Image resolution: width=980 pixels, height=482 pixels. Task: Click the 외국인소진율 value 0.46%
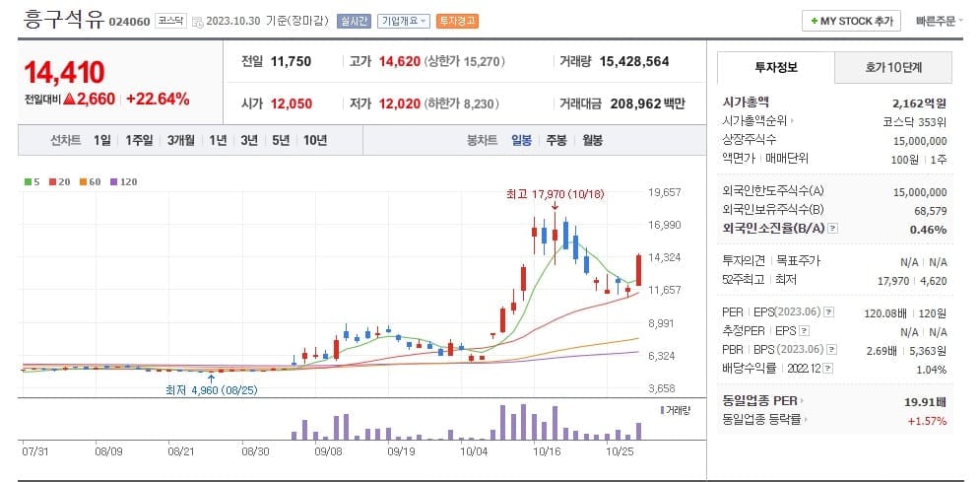point(928,230)
